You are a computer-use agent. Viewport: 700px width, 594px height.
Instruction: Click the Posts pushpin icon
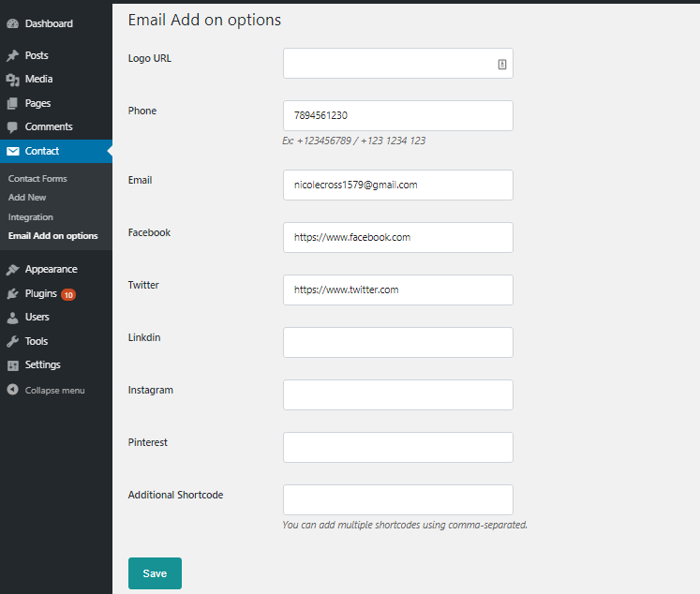12,55
